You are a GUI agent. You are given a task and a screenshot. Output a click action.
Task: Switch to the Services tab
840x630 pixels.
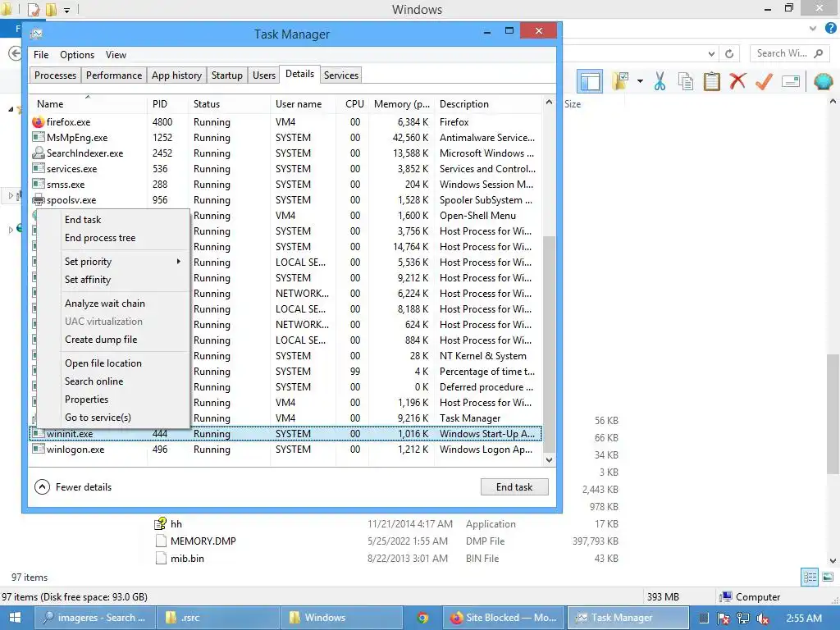pos(340,75)
